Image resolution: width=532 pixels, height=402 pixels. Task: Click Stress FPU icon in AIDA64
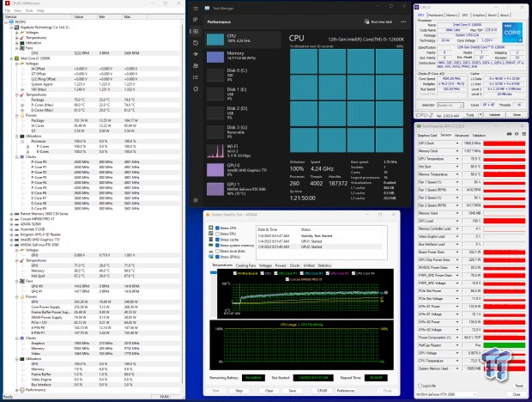click(x=211, y=234)
